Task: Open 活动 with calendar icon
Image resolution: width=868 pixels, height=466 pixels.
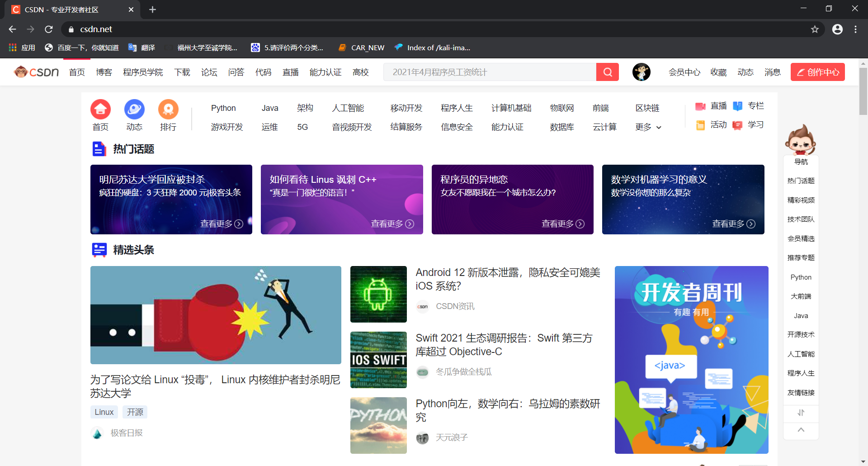Action: tap(711, 125)
